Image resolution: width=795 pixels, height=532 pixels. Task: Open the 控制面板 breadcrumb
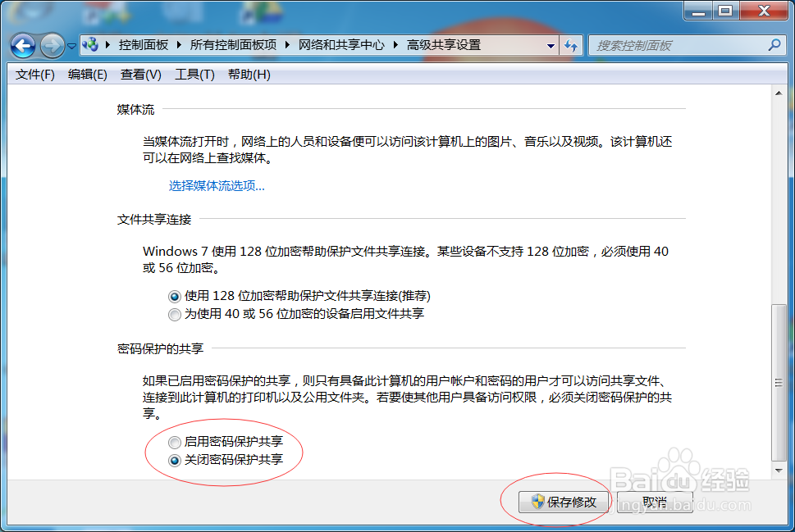(x=144, y=44)
